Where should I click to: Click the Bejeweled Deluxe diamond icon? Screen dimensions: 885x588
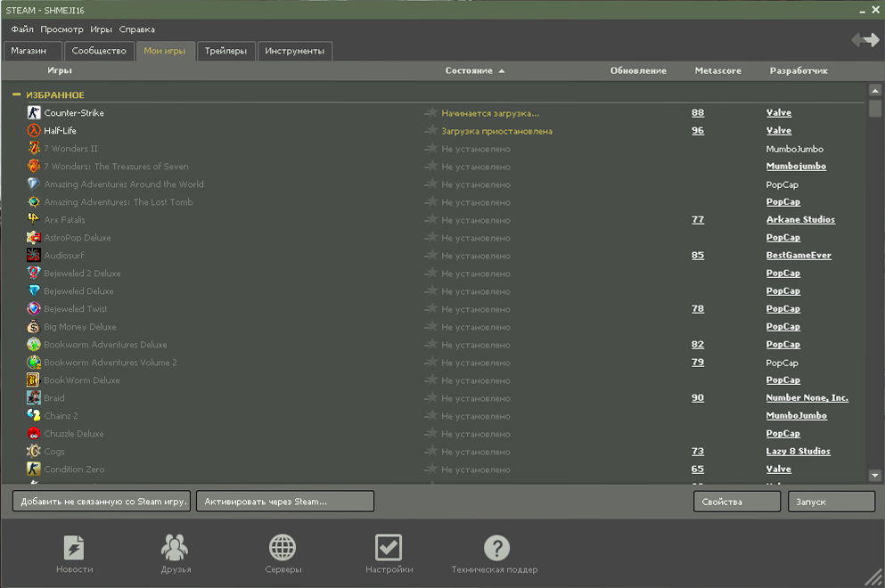[34, 291]
